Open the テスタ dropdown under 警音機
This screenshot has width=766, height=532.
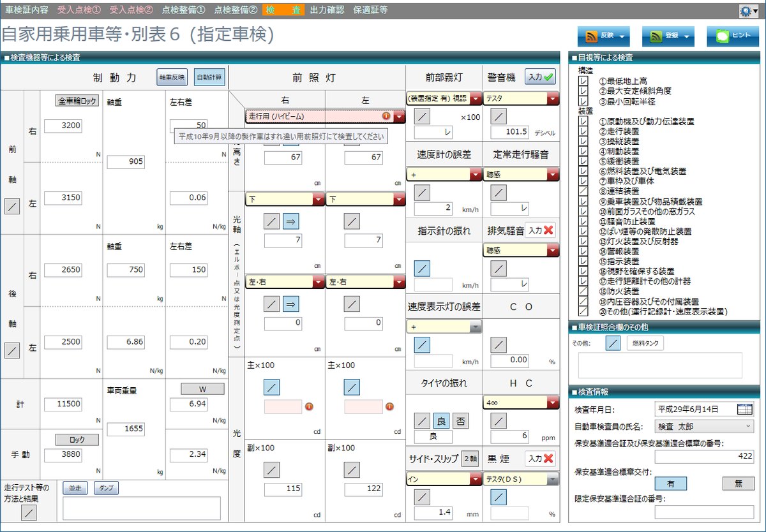click(x=553, y=99)
